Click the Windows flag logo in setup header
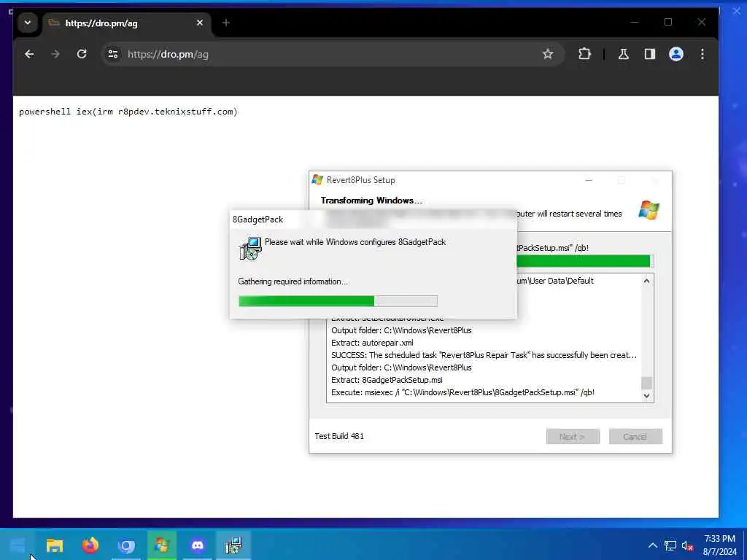This screenshot has height=560, width=747. coord(649,210)
